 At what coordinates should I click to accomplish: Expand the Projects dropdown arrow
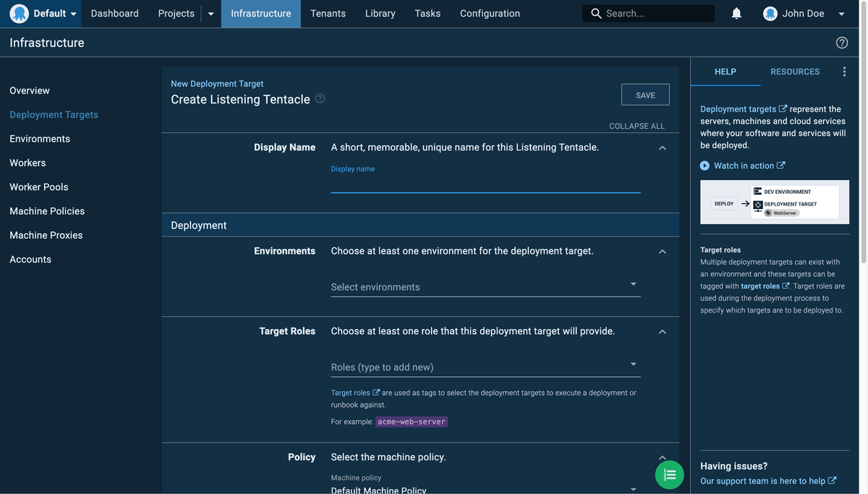pos(210,14)
